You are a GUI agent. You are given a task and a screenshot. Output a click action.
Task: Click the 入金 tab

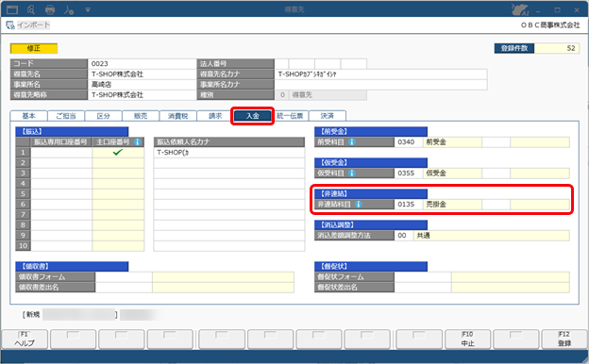(252, 116)
